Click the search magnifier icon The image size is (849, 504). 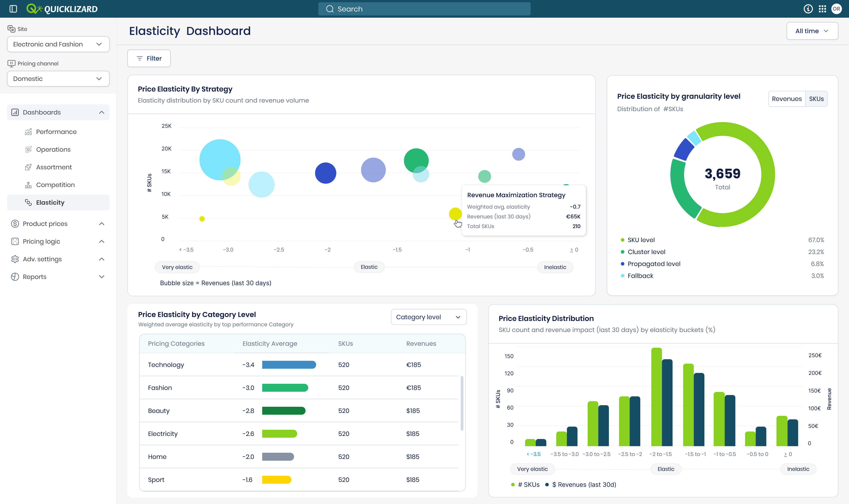[x=330, y=9]
